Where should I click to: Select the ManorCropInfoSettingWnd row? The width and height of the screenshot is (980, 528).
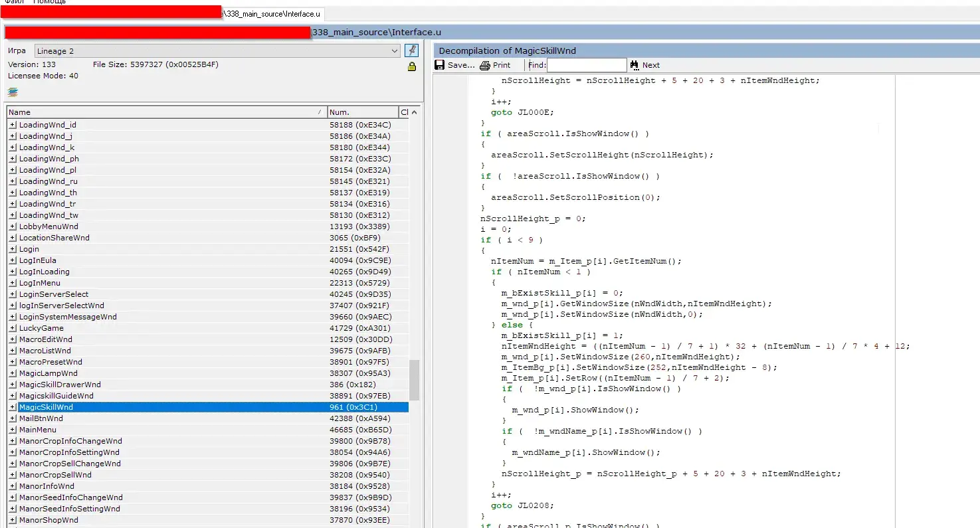point(208,452)
